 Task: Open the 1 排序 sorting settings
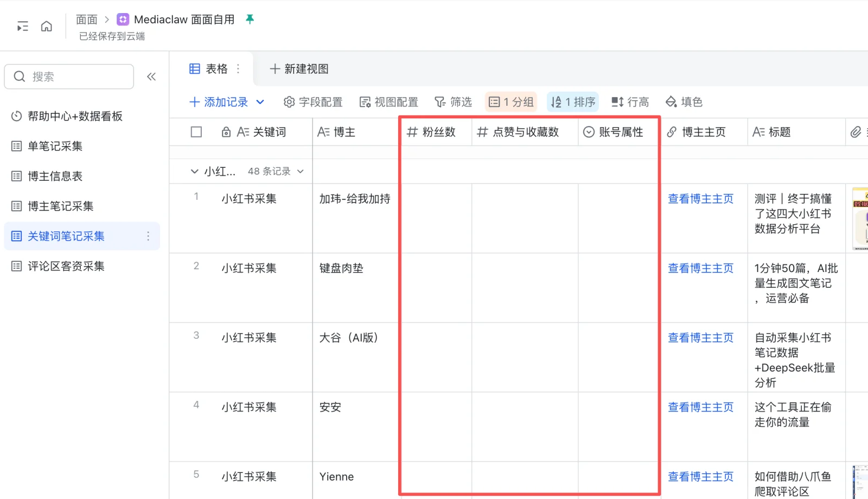click(573, 102)
